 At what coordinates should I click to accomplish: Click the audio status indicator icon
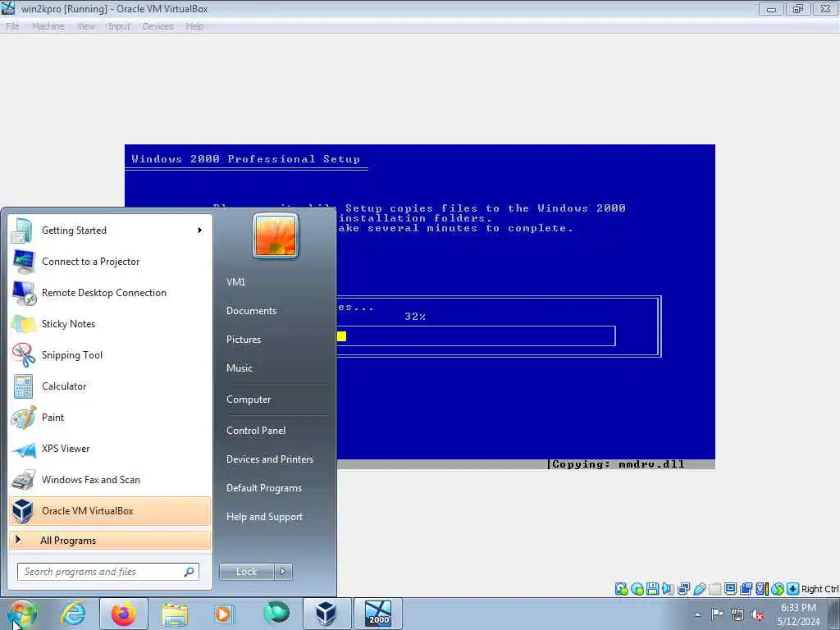pyautogui.click(x=668, y=589)
